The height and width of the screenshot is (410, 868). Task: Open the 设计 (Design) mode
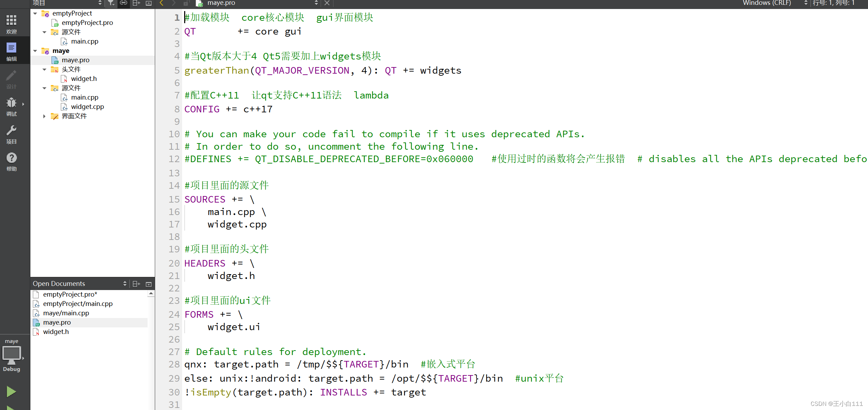click(x=11, y=79)
